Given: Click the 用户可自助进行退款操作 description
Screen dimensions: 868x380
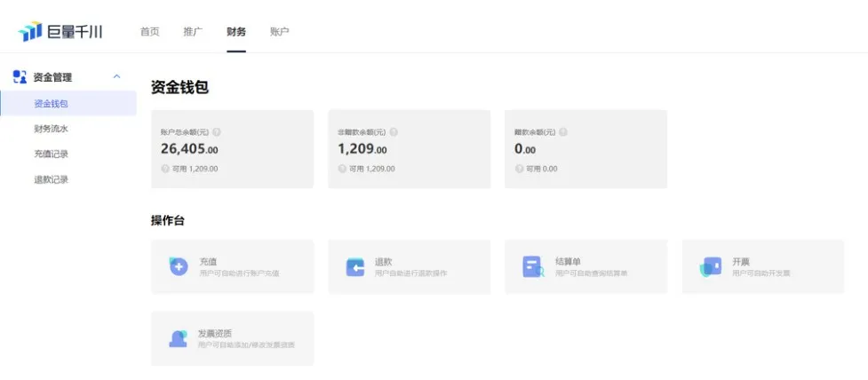Looking at the screenshot, I should point(410,273).
